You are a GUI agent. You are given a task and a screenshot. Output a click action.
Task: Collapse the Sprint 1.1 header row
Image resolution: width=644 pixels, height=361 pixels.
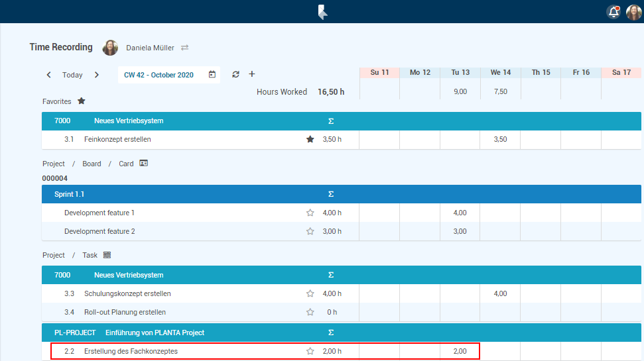point(199,194)
